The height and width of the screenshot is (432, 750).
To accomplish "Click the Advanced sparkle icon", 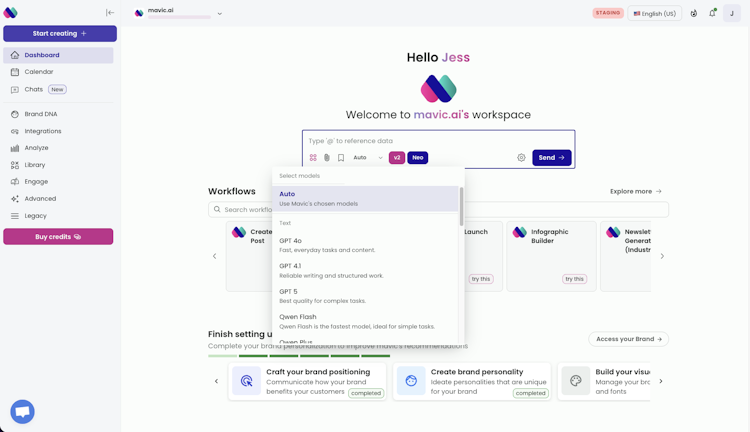I will click(x=15, y=199).
